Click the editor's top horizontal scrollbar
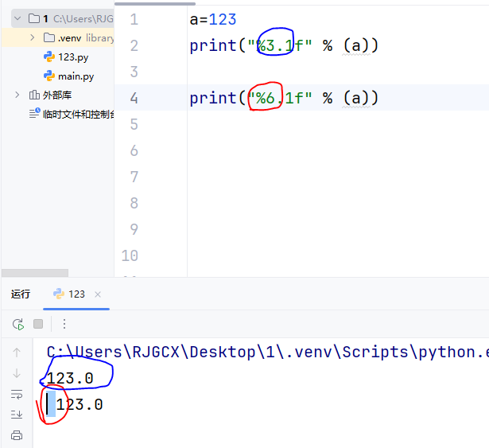Viewport: 489px width, 448px height. 155,4
